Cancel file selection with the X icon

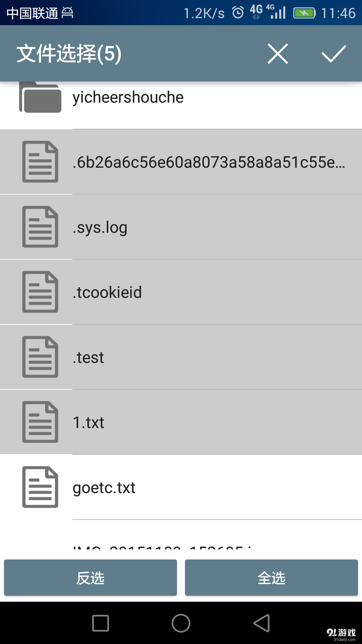point(278,54)
